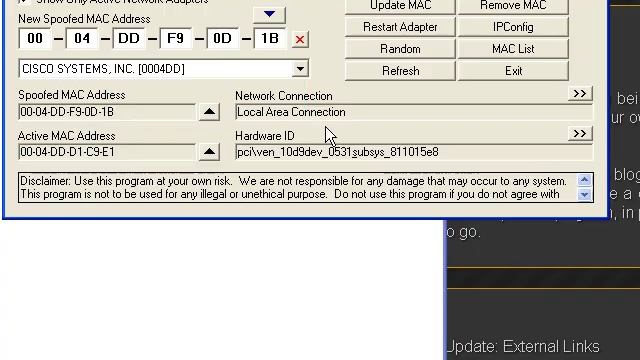Viewport: 640px width, 360px height.
Task: Toggle Show Only Active Network Adapters checkbox
Action: tap(24, 2)
